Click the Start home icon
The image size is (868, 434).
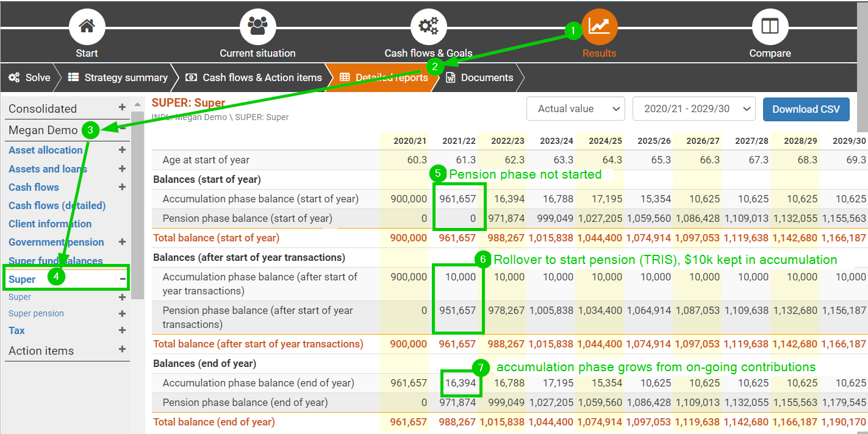(x=87, y=27)
